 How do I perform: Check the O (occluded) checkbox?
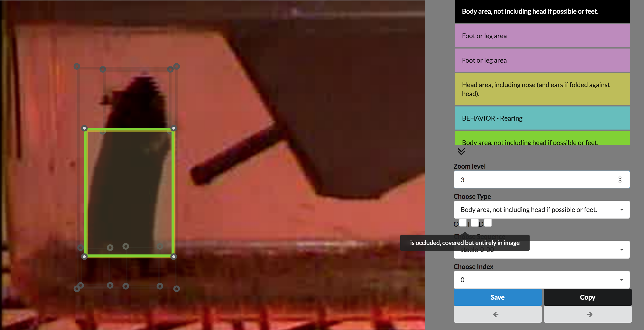[x=463, y=223]
